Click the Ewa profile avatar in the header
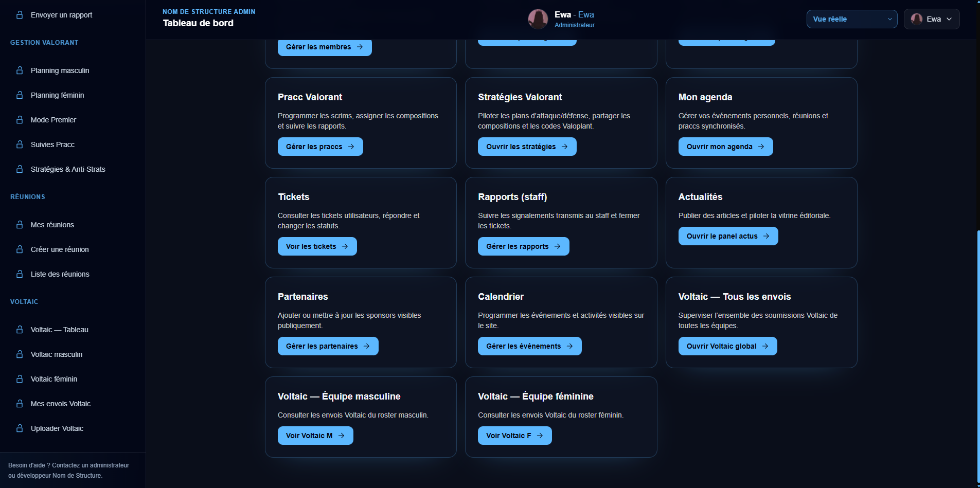 point(538,19)
